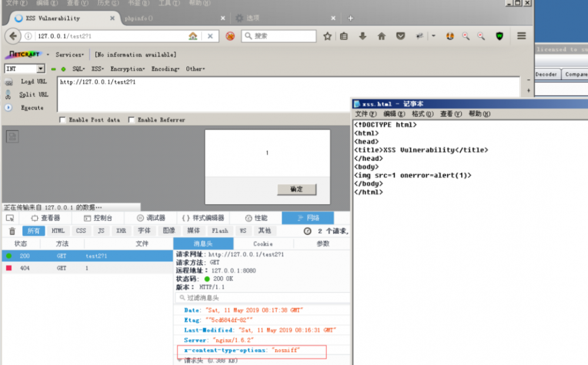
Task: Open toolbar dropdown arrow next to sync icon
Action: 433,36
